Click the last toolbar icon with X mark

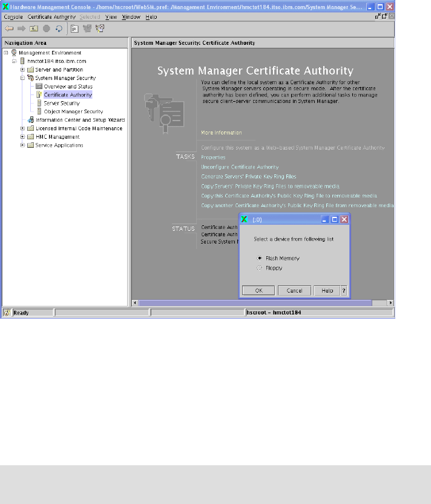(x=100, y=28)
